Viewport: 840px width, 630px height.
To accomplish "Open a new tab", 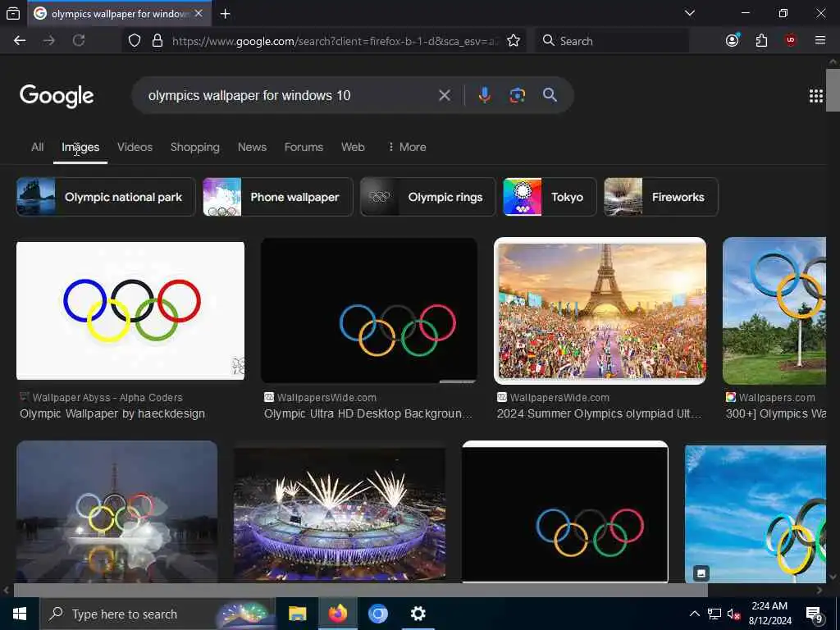I will (226, 14).
